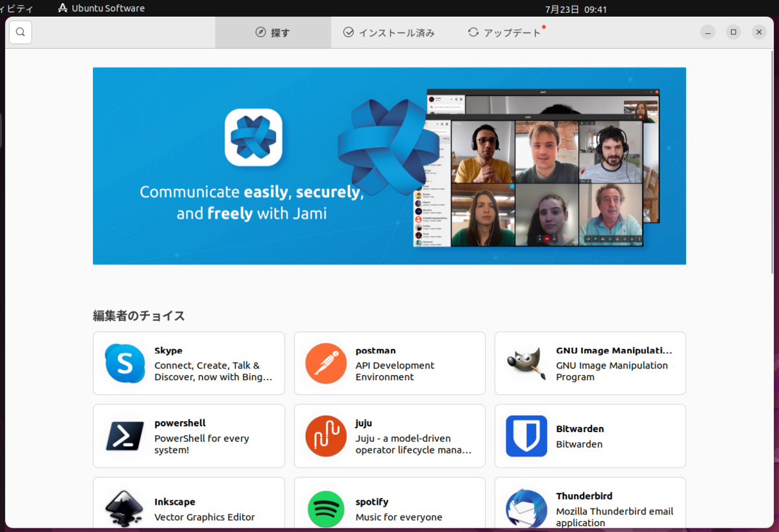Open the Activities overview in top bar
This screenshot has height=532, width=779.
click(x=17, y=8)
